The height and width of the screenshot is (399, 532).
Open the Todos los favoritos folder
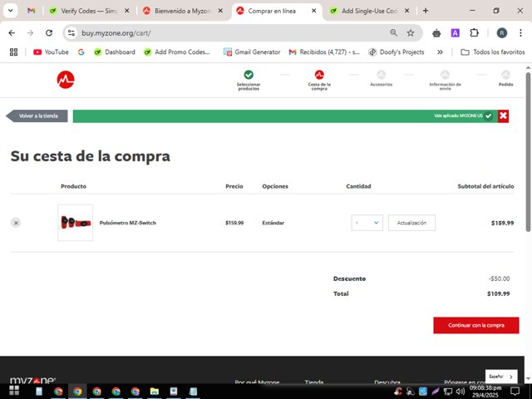(x=493, y=52)
